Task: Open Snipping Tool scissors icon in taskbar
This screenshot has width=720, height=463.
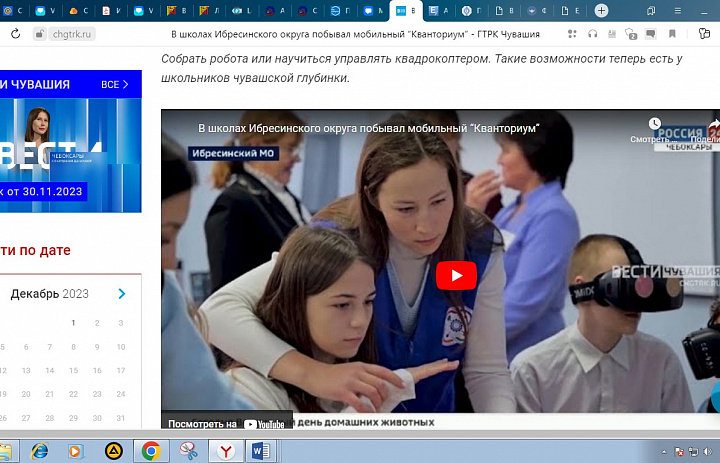Action: click(x=188, y=452)
